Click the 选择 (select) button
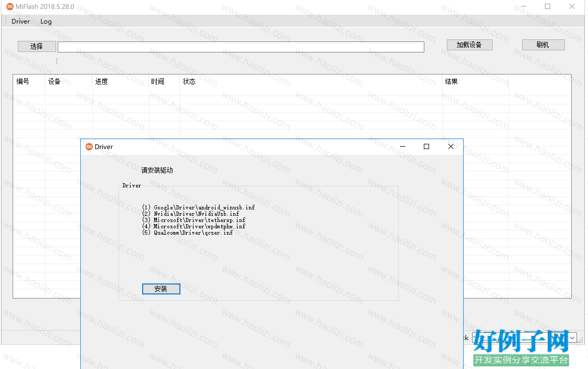 tap(37, 46)
